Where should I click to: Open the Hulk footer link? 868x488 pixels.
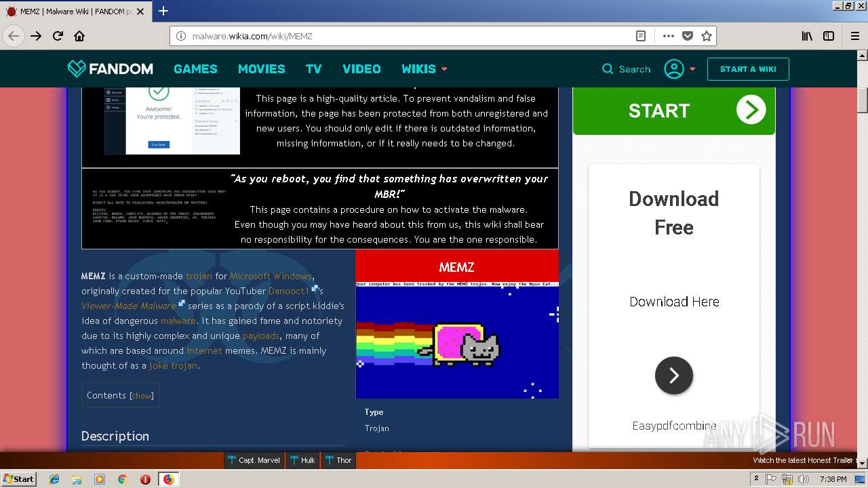(x=302, y=460)
